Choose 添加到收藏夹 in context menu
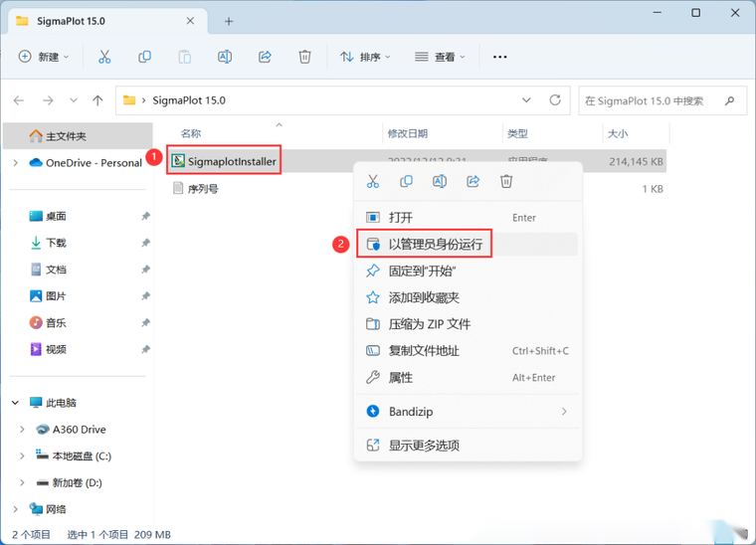The width and height of the screenshot is (756, 545). (x=468, y=297)
